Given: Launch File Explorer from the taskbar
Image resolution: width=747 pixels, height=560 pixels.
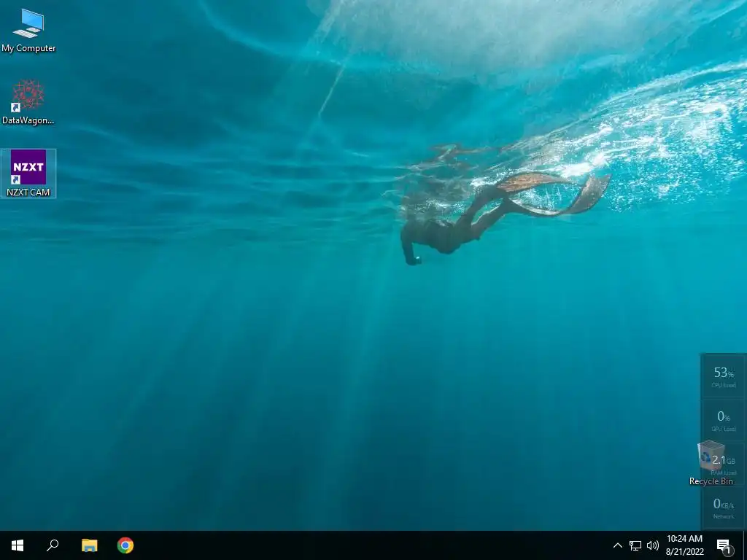Looking at the screenshot, I should coord(89,545).
